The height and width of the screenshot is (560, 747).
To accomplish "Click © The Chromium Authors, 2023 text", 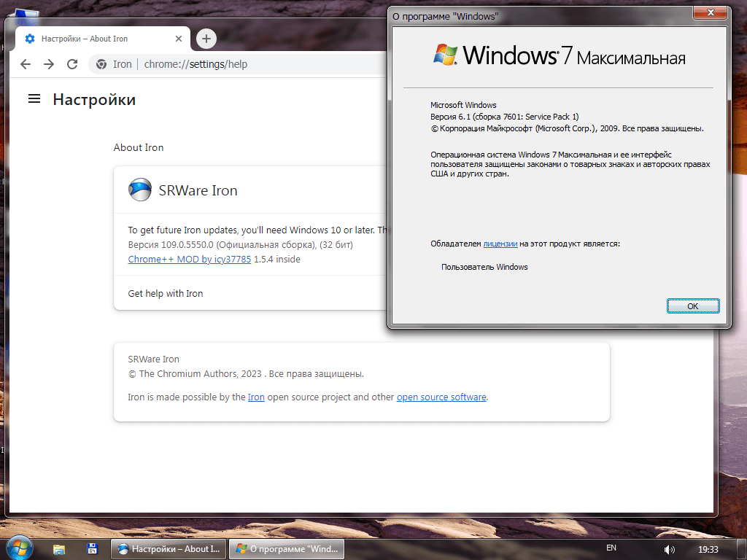I will click(195, 374).
